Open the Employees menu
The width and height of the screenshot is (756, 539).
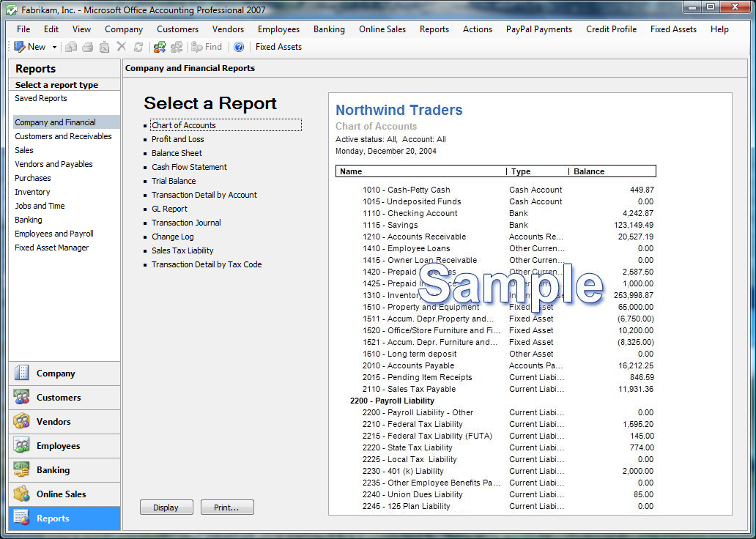coord(278,29)
